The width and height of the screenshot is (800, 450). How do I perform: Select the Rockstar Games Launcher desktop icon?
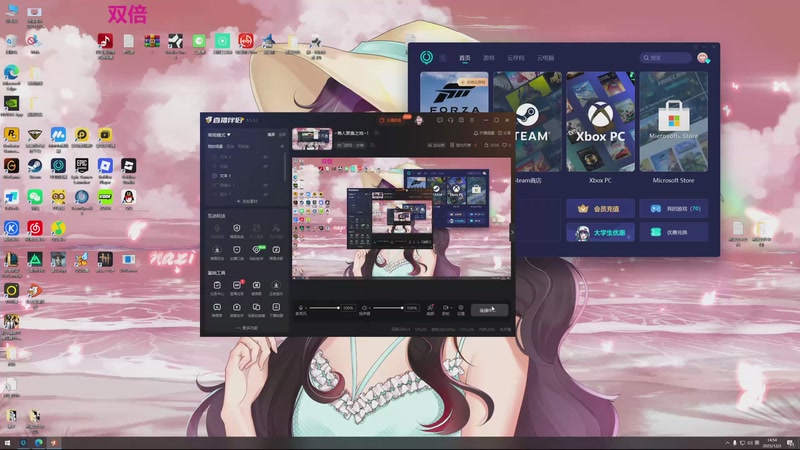[x=11, y=135]
